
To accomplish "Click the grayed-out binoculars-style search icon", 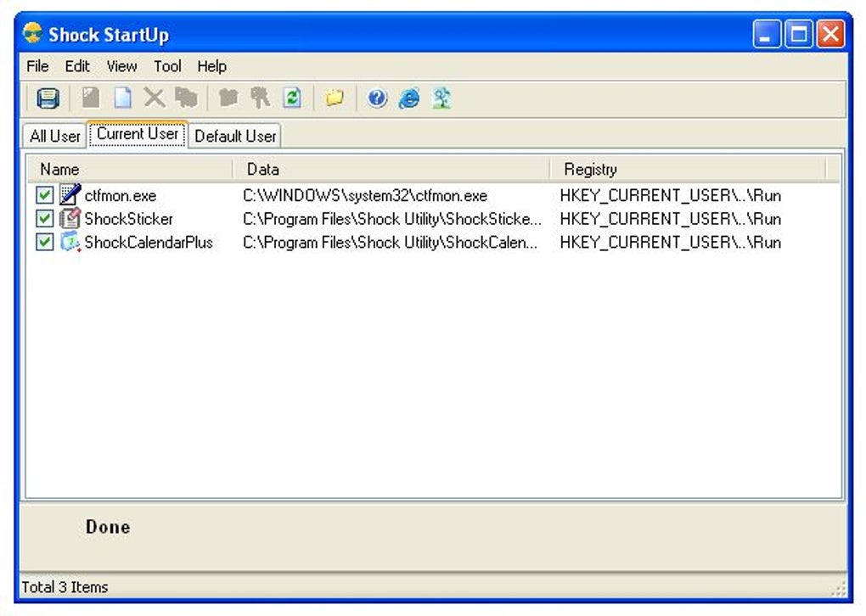I will pyautogui.click(x=260, y=98).
